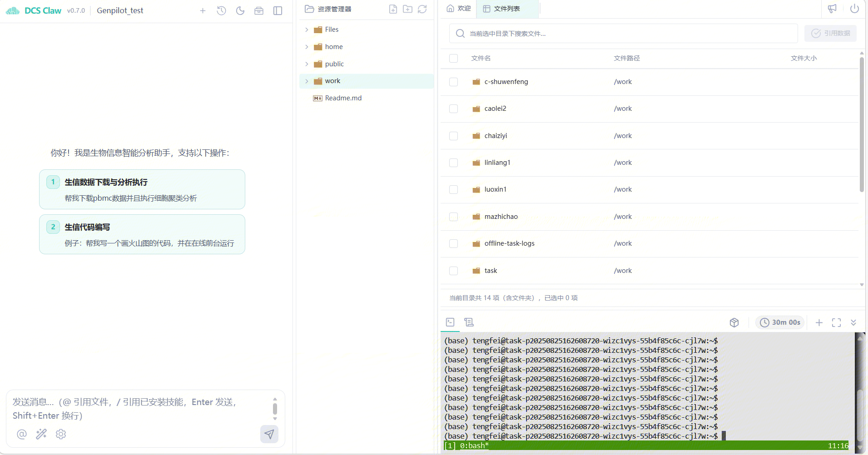The image size is (868, 455).
Task: Focus the 当前选中目录下搜索文件 search field
Action: 623,33
